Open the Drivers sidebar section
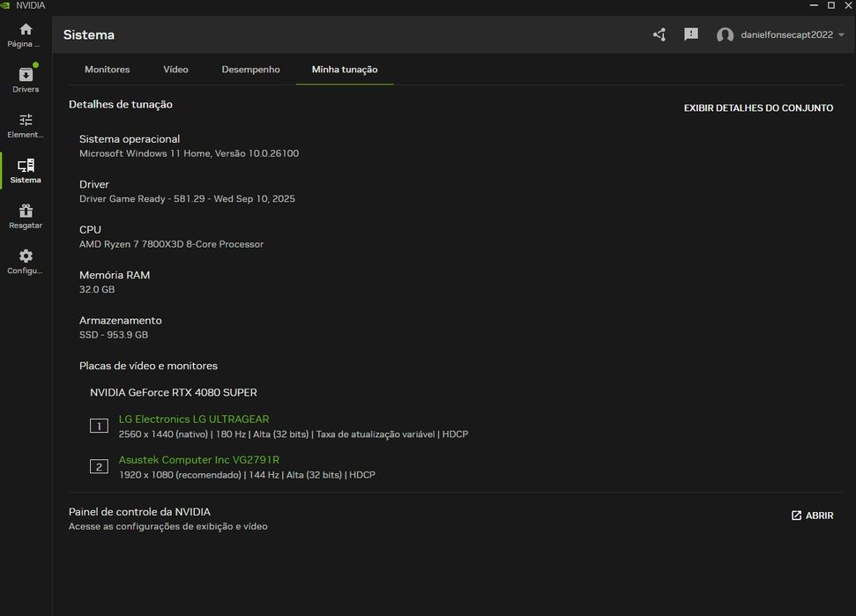The width and height of the screenshot is (856, 616). tap(26, 80)
